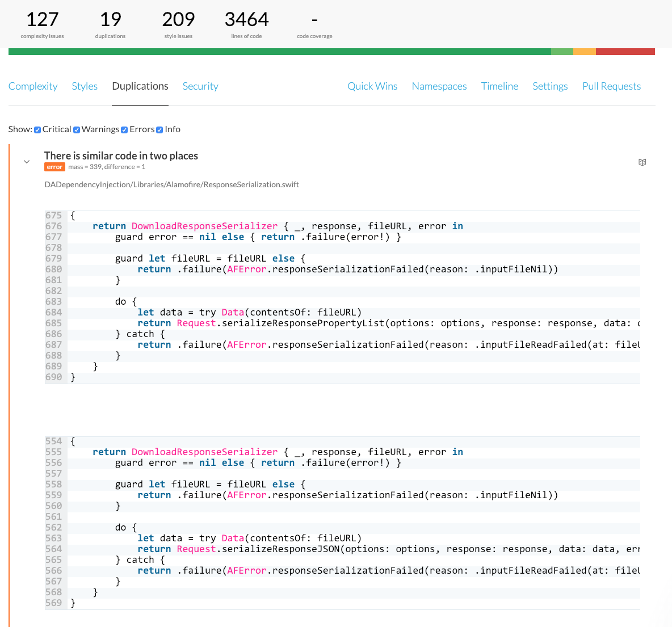Open the Timeline page

499,86
